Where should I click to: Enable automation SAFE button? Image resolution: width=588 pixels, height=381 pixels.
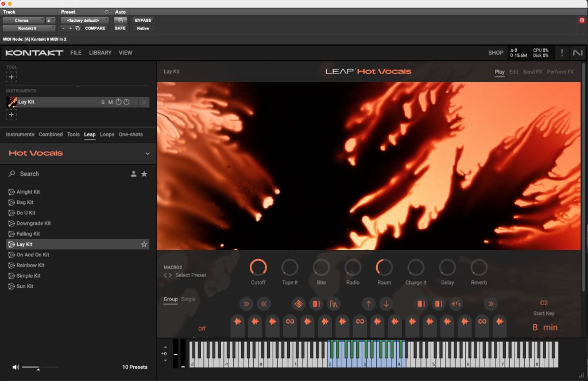coord(120,28)
